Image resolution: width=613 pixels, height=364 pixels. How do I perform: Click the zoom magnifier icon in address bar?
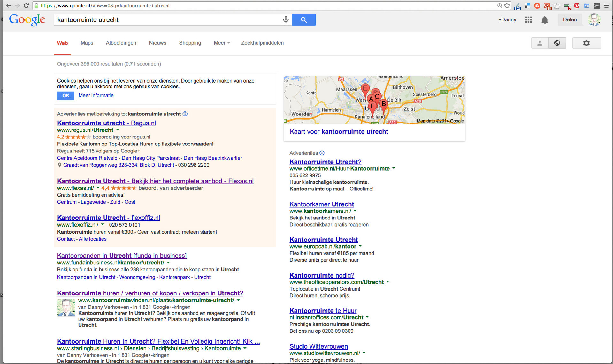click(500, 5)
